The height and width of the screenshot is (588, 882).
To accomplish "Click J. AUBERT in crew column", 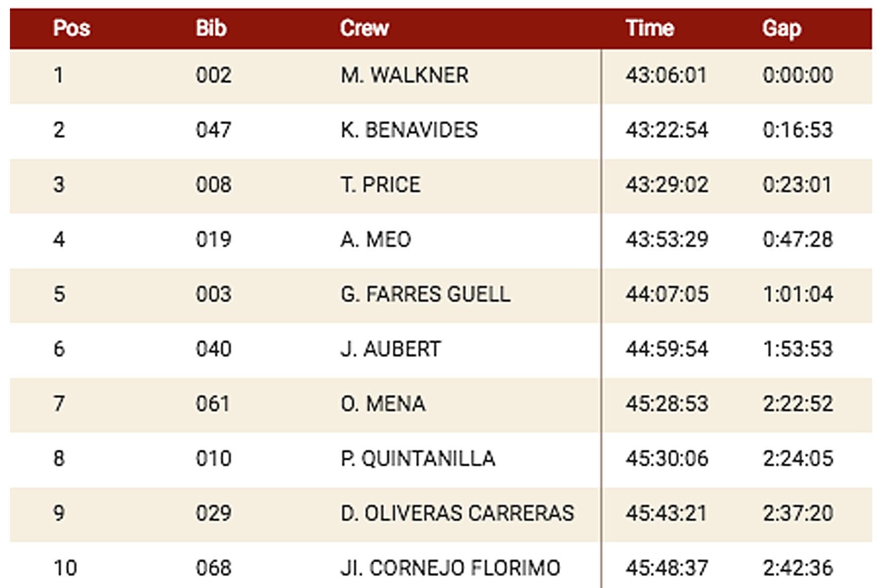I will tap(391, 350).
